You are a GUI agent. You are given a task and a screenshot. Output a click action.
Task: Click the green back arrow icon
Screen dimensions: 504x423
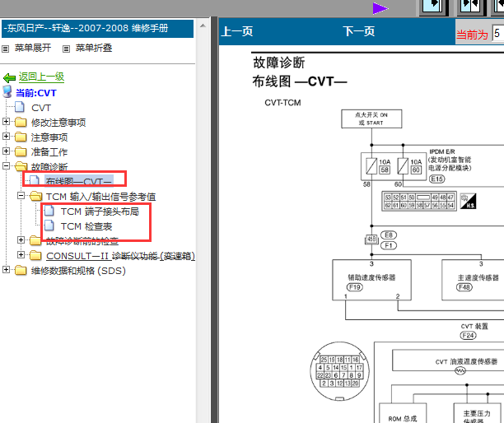tap(9, 77)
